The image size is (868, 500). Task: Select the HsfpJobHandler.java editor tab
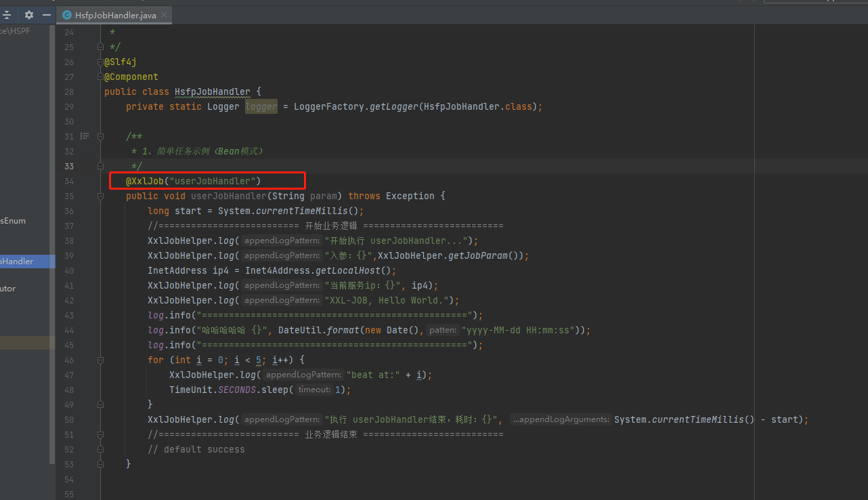116,15
